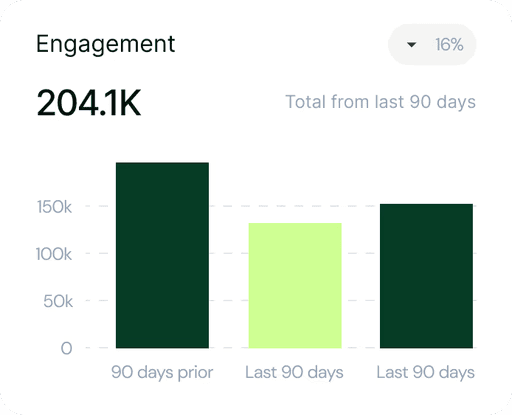Click the downward triangle icon beside 16%

pos(412,45)
